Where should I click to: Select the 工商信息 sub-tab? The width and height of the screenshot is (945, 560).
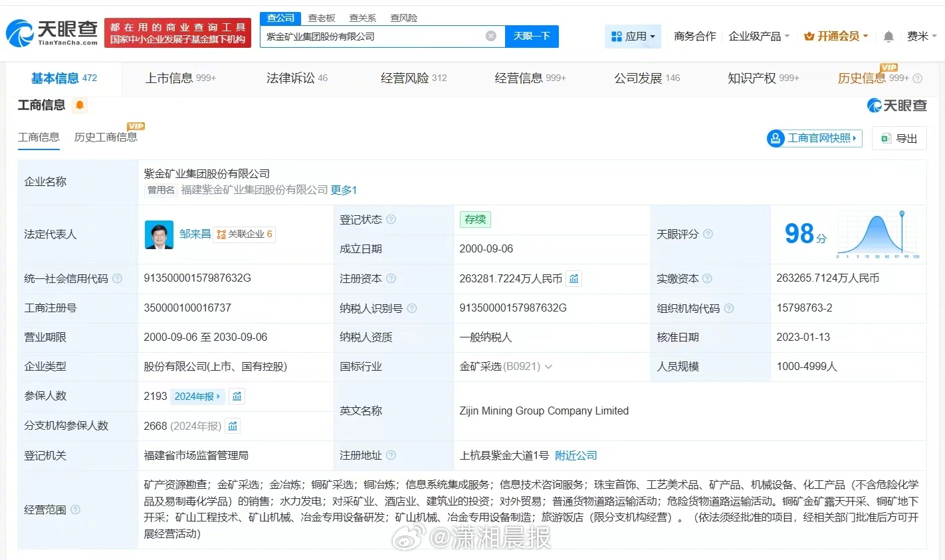[39, 137]
